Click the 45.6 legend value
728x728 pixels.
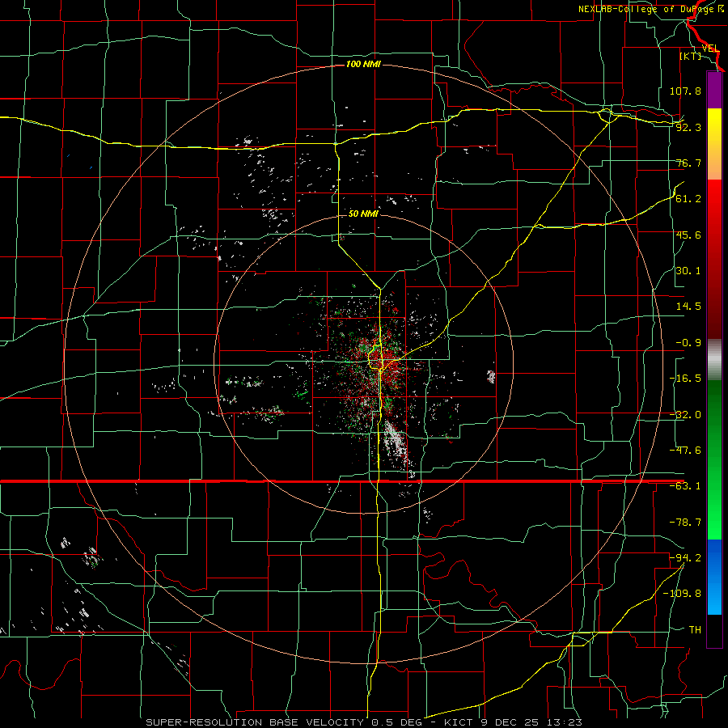(x=688, y=235)
